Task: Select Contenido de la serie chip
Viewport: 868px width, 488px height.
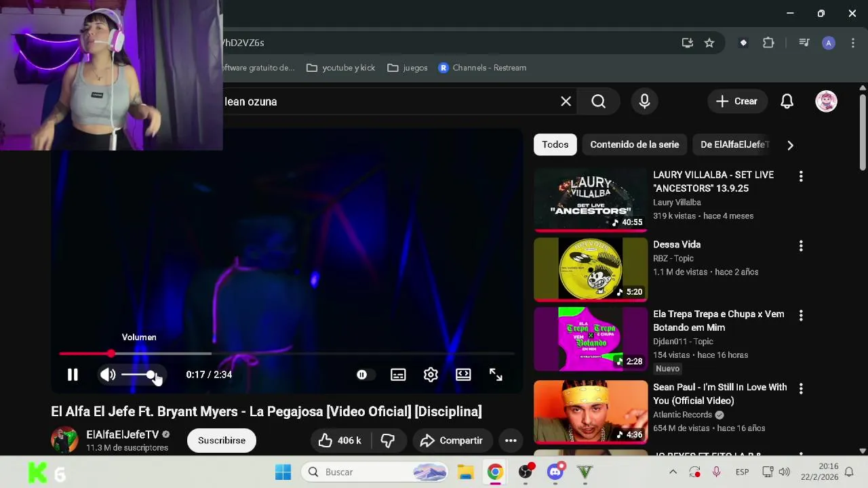Action: click(x=634, y=144)
